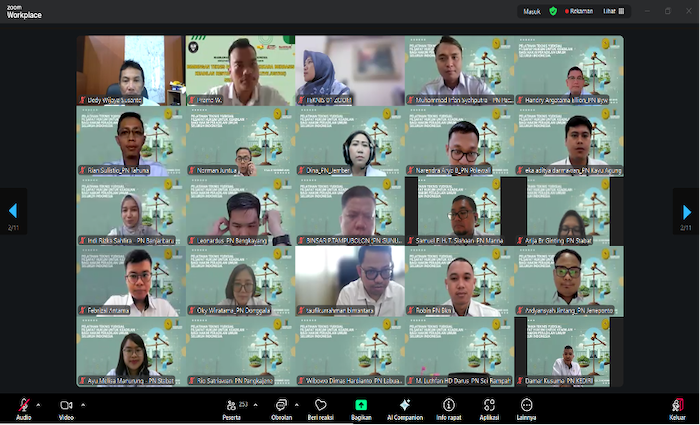Open Info rapat meeting info
The width and height of the screenshot is (700, 425).
click(449, 405)
